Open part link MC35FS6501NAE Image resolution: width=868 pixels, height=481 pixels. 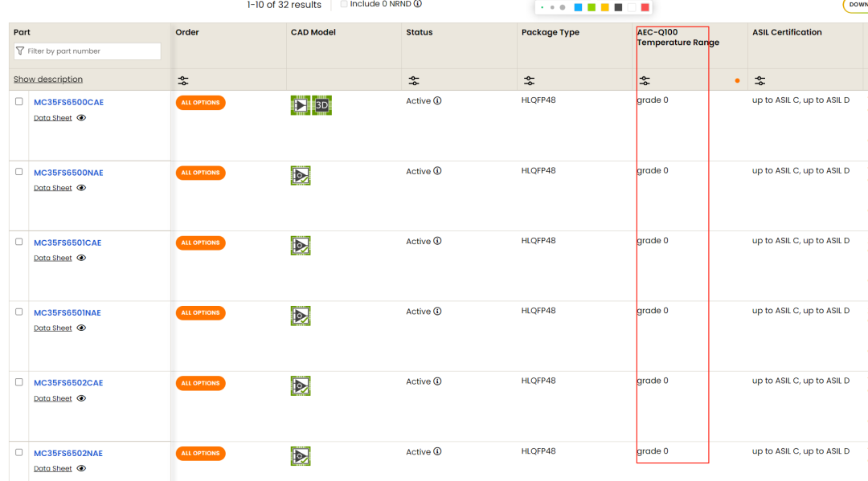(x=68, y=313)
